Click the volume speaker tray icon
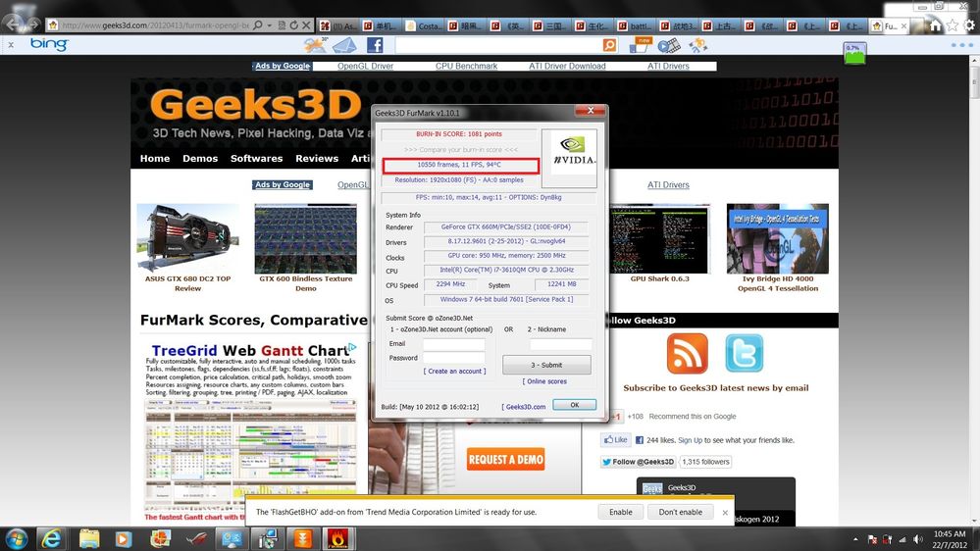The height and width of the screenshot is (551, 980). (917, 539)
